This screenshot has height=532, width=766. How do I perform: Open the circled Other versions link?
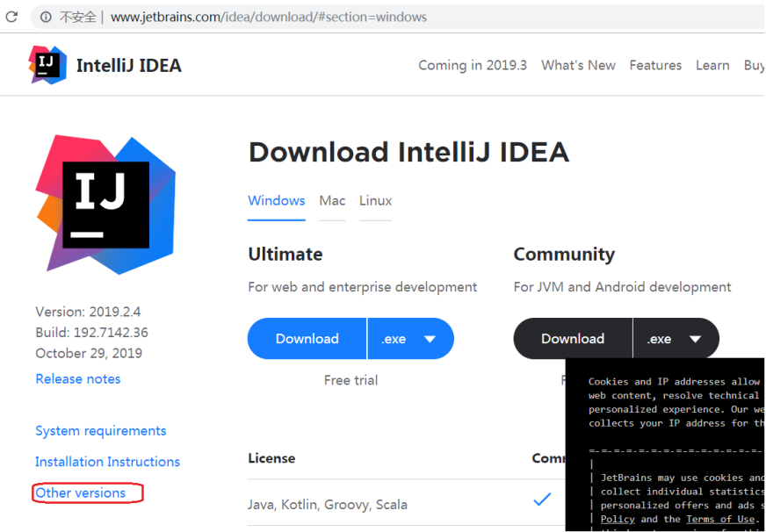point(82,492)
